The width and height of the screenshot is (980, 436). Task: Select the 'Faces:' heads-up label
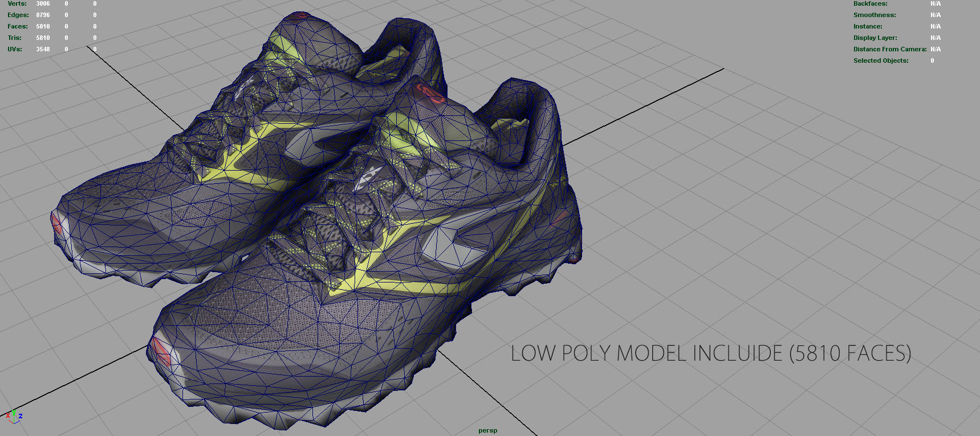pyautogui.click(x=18, y=26)
